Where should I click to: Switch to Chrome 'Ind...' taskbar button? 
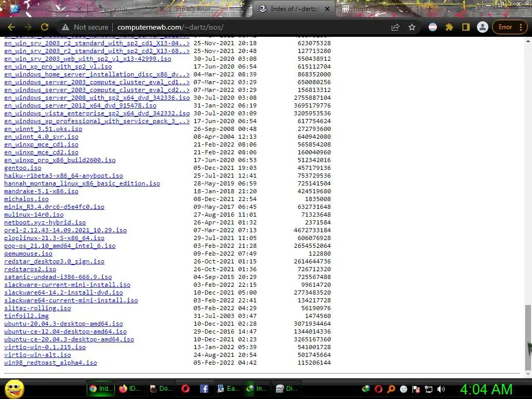101,389
